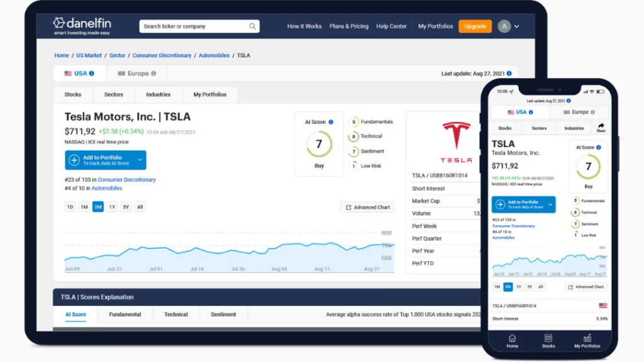Open the My Portfolios tab below market selector
Viewport: 644px width, 362px height.
click(x=210, y=94)
